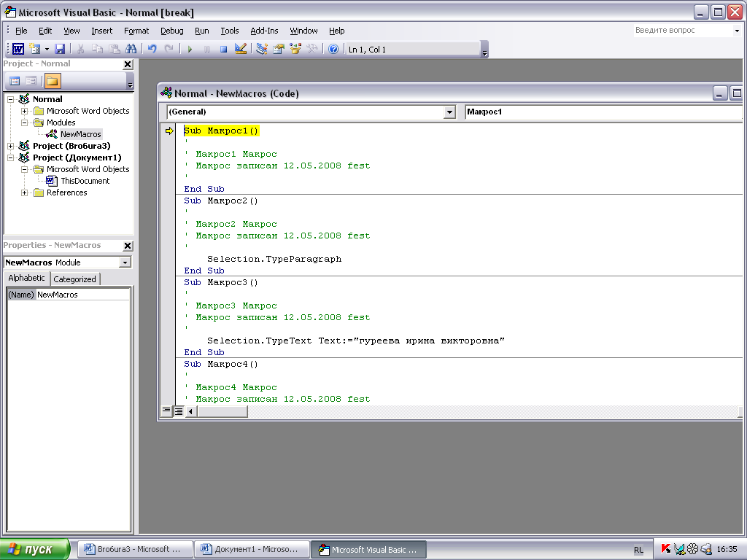Click the Paste toolbar icon
Viewport: 747px width, 560px height.
pyautogui.click(x=115, y=49)
